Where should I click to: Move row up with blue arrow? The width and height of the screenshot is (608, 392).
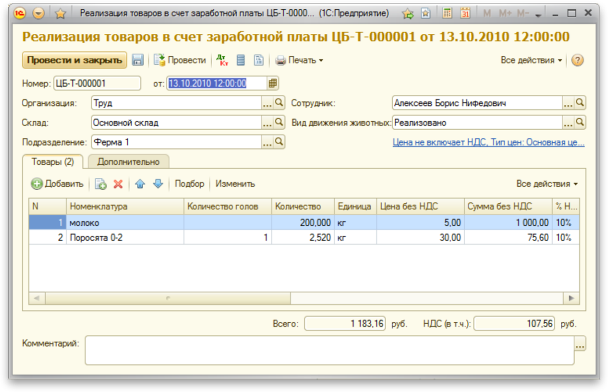140,184
